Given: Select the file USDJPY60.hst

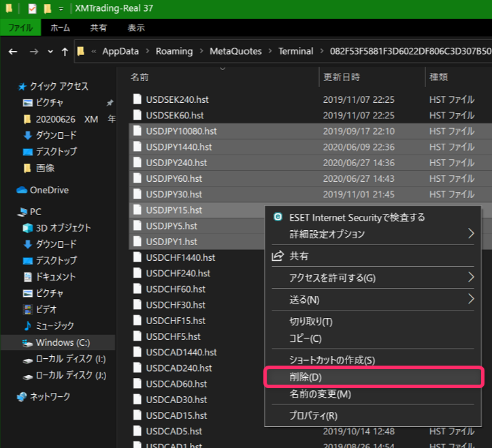Looking at the screenshot, I should [174, 178].
